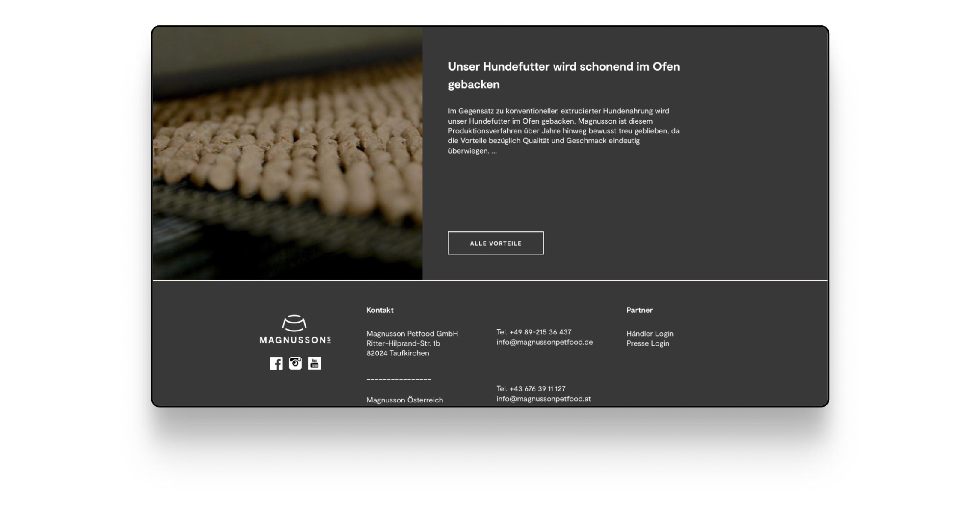Click the Partner footer heading

(x=639, y=310)
